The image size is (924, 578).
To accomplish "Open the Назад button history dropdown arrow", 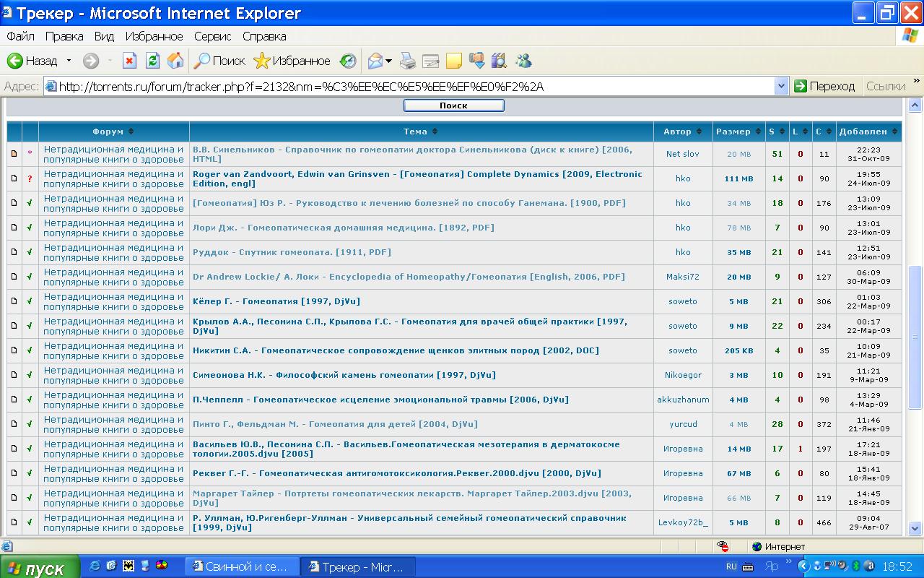I will pyautogui.click(x=69, y=61).
